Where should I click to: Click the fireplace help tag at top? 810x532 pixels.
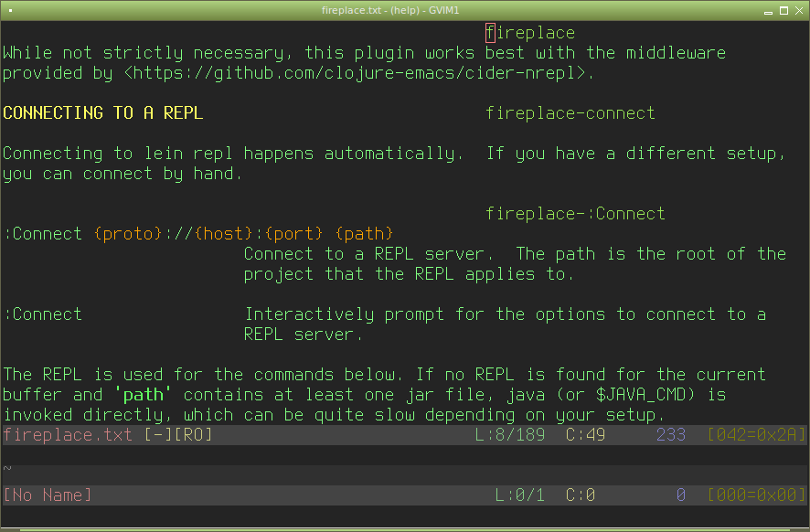tap(531, 33)
